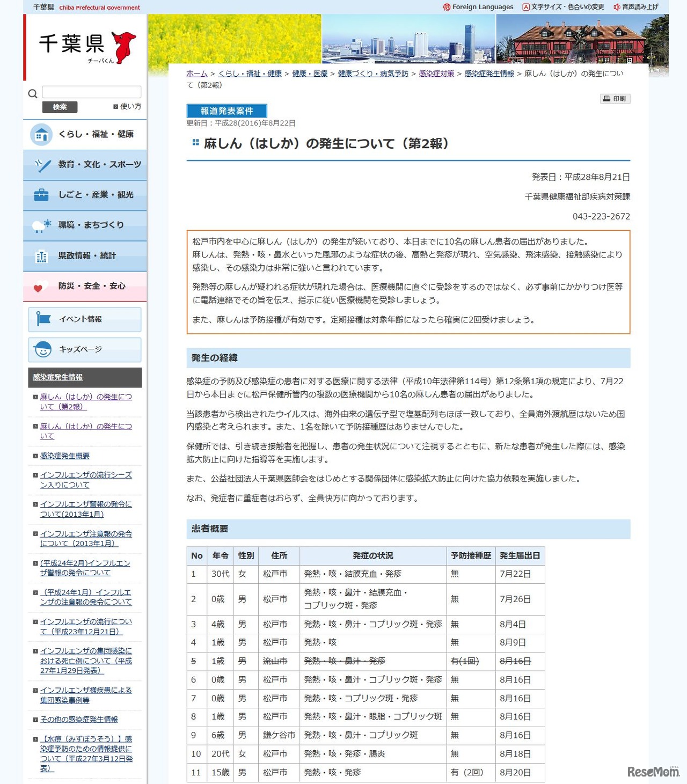
Task: Open the 環境・まちづくり menu
Action: click(x=86, y=225)
